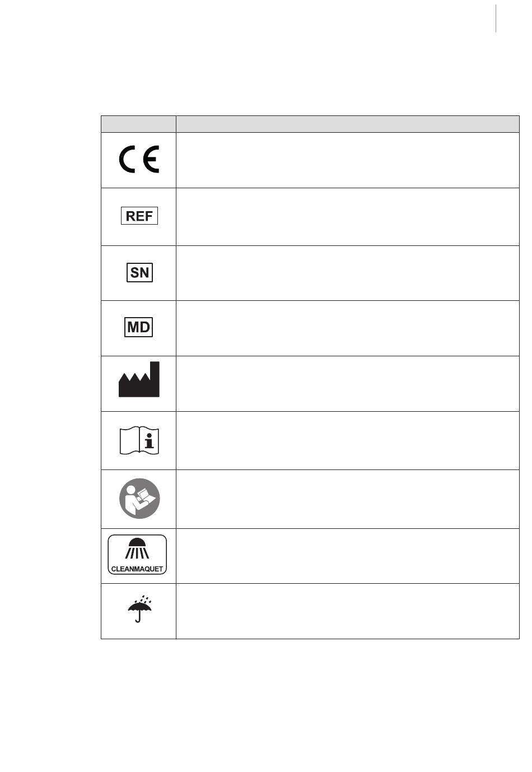Viewport: 532px width, 772px height.
Task: Click the blank cell beside factory symbol
Action: coord(347,384)
